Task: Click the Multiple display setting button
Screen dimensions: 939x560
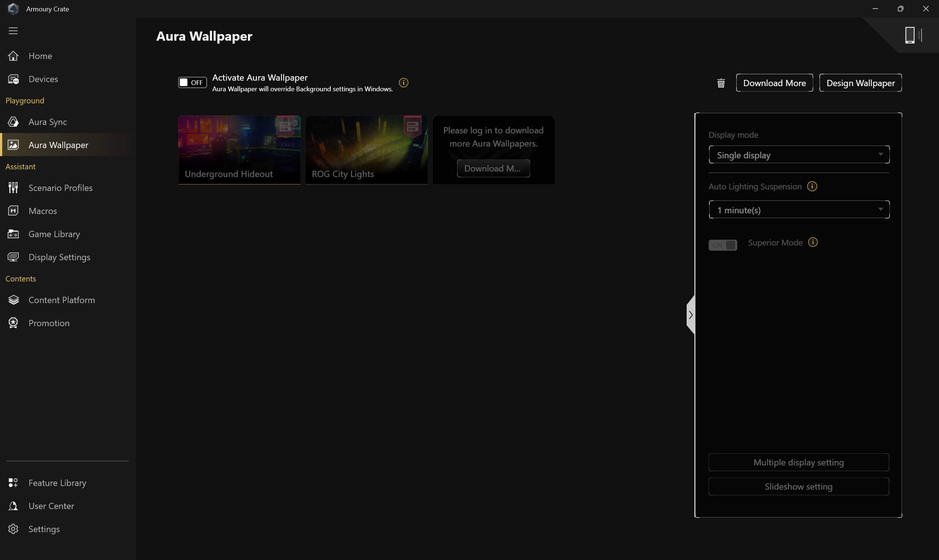Action: click(799, 462)
